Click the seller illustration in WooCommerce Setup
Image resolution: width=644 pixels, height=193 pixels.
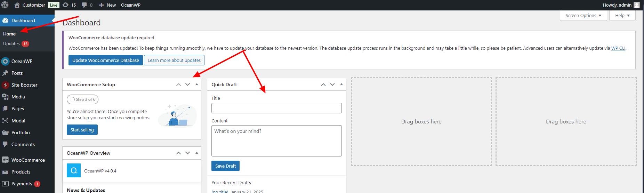177,115
